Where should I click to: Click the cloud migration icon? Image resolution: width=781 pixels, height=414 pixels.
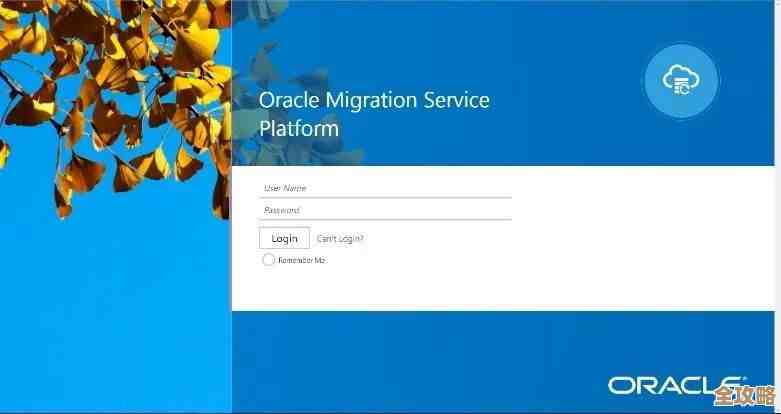tap(683, 81)
